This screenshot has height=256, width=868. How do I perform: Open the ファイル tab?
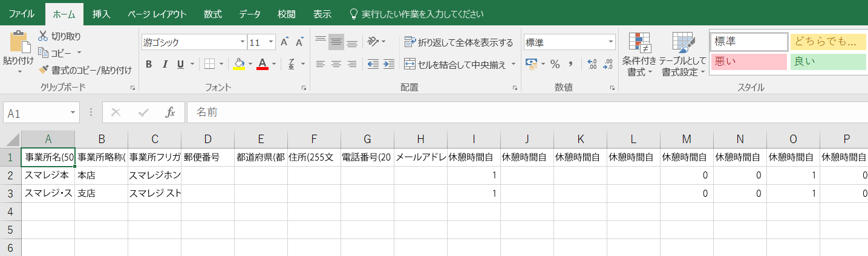[22, 14]
